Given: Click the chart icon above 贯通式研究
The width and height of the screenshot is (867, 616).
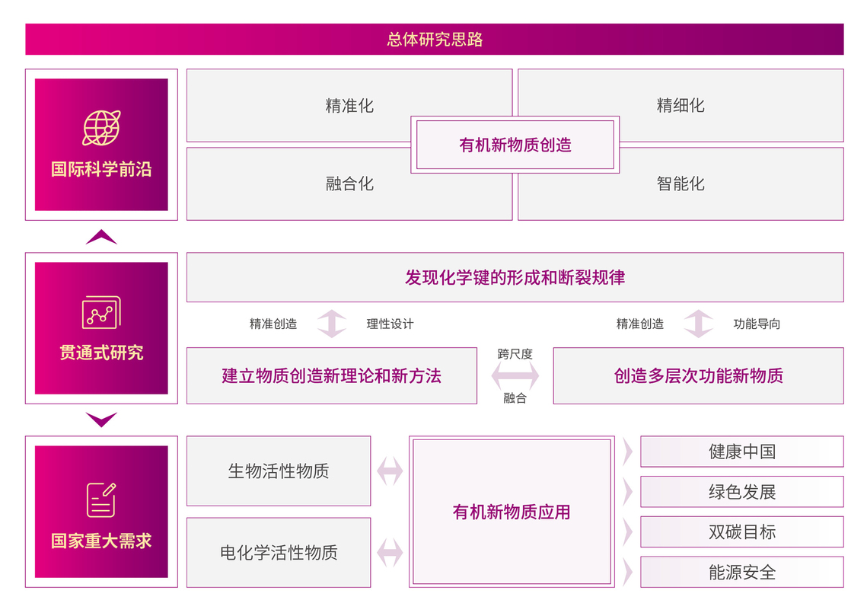Looking at the screenshot, I should coord(101,312).
